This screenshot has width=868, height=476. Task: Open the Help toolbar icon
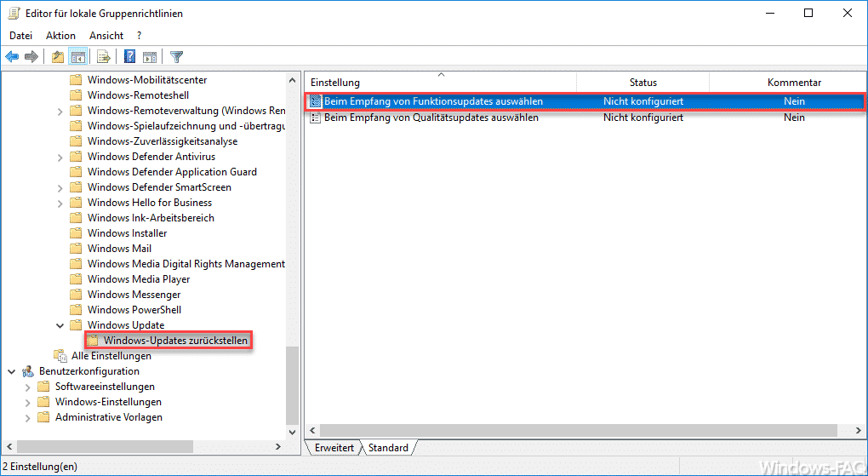(x=129, y=56)
